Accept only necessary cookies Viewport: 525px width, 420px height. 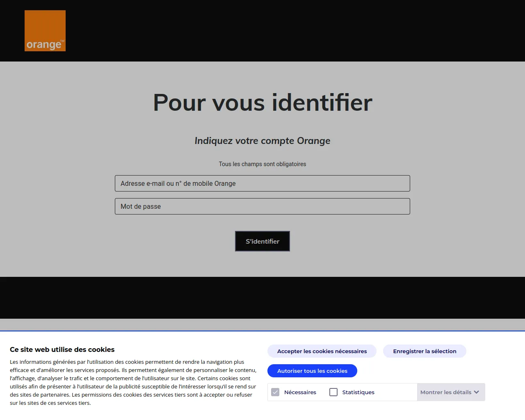point(322,351)
